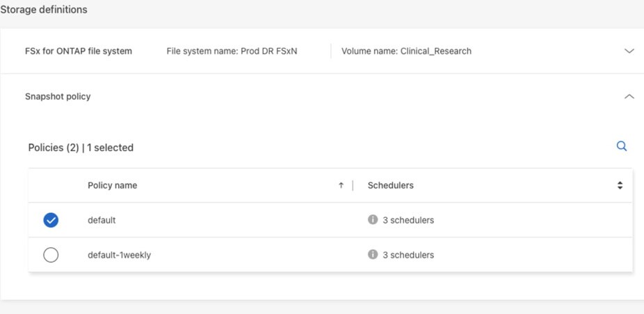This screenshot has width=644, height=314.
Task: Click the Policy name column header
Action: point(112,185)
